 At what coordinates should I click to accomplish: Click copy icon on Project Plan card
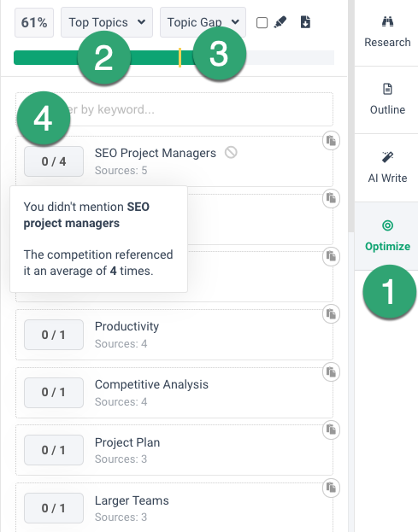[331, 430]
